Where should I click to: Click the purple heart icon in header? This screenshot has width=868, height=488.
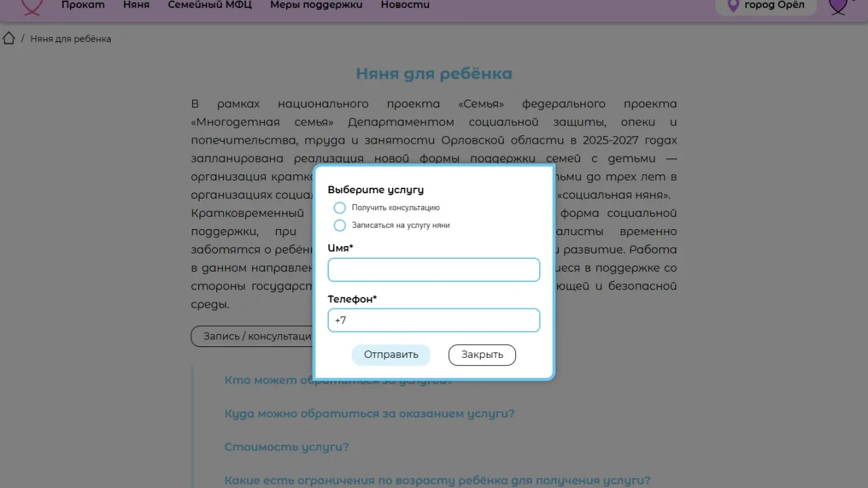[x=839, y=6]
